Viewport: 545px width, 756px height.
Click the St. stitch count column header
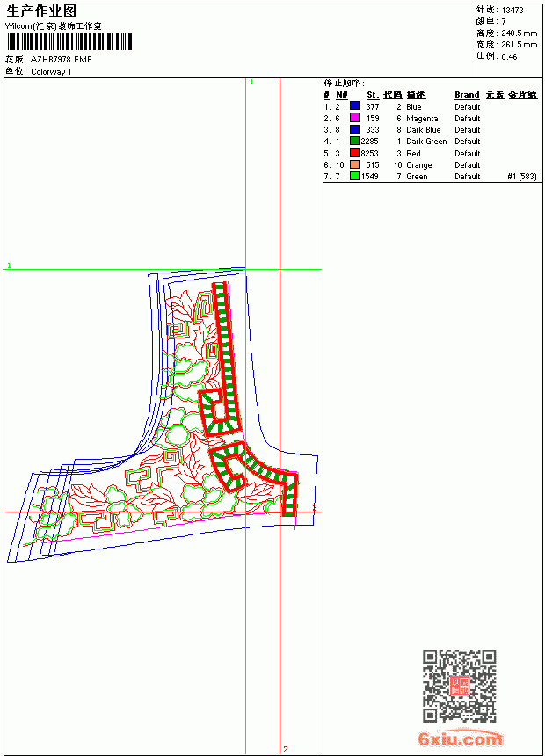pos(373,95)
